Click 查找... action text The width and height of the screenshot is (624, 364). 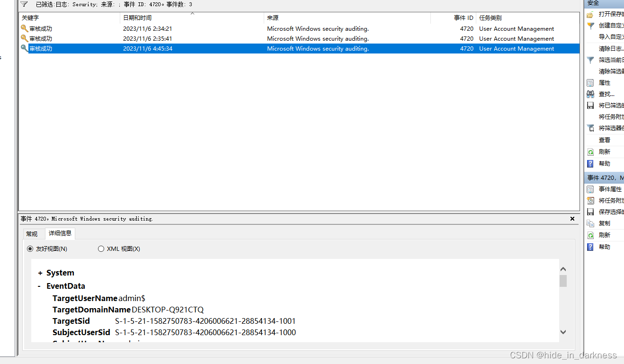[x=606, y=94]
